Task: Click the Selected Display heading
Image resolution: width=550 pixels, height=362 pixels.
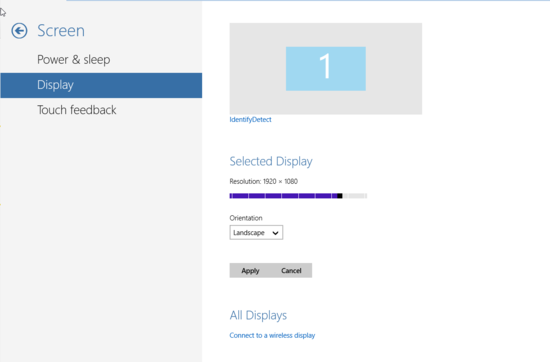Action: coord(271,161)
